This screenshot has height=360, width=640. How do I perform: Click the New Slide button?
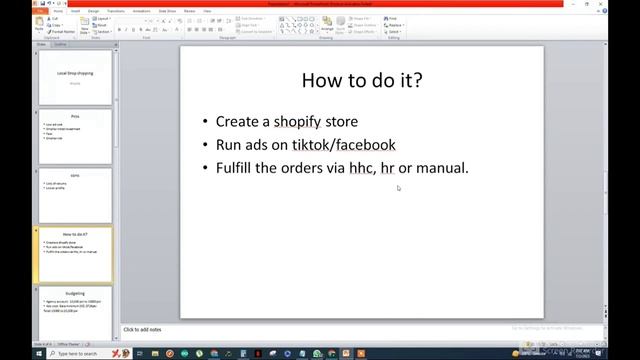tap(84, 25)
